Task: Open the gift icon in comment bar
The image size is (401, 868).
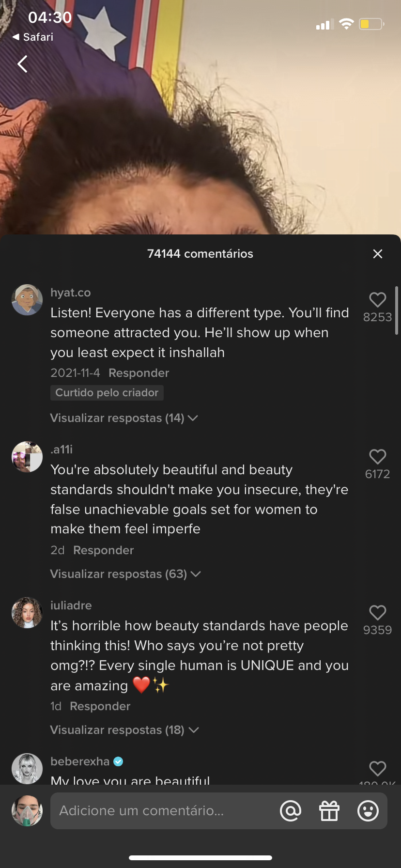Action: pos(329,811)
